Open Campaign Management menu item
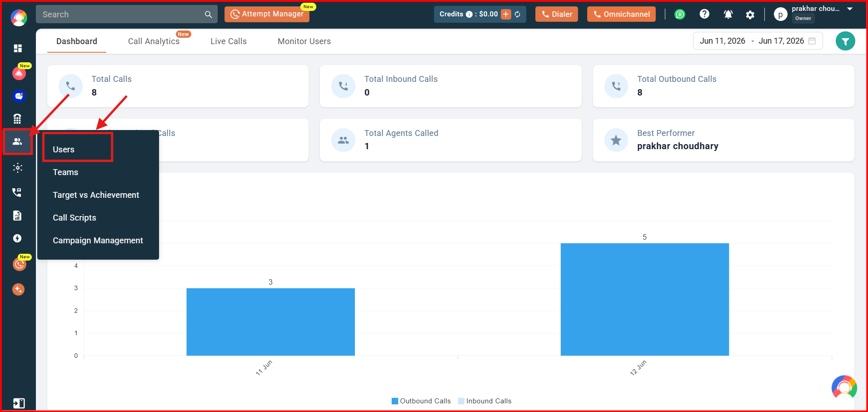The width and height of the screenshot is (868, 412). [x=98, y=241]
